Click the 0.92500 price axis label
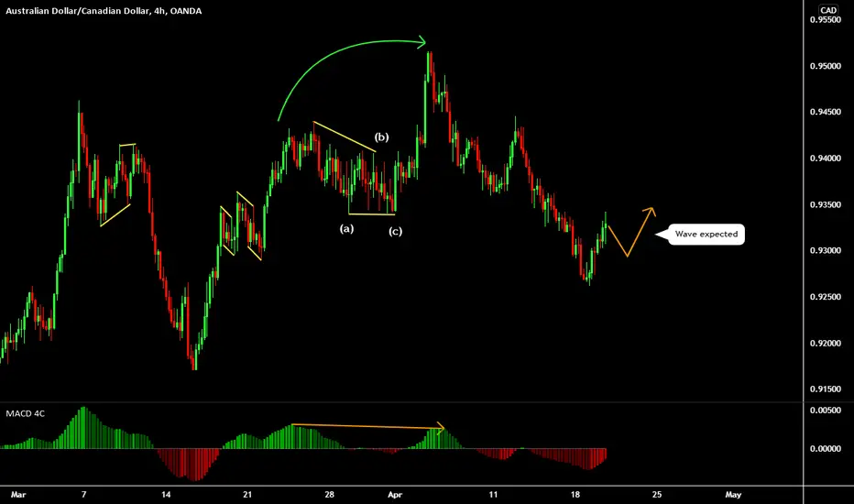This screenshot has height=504, width=854. tap(825, 297)
